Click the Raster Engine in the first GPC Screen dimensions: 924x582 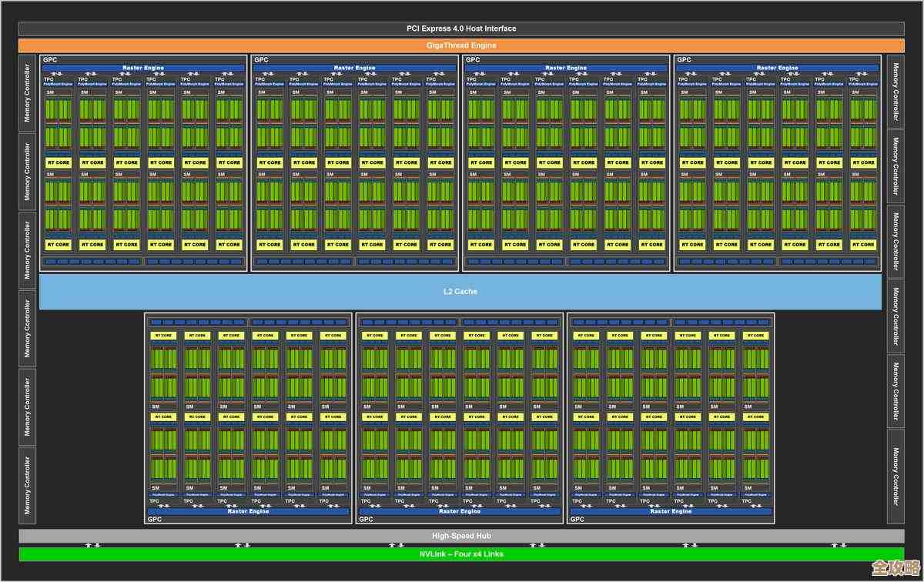pyautogui.click(x=142, y=68)
